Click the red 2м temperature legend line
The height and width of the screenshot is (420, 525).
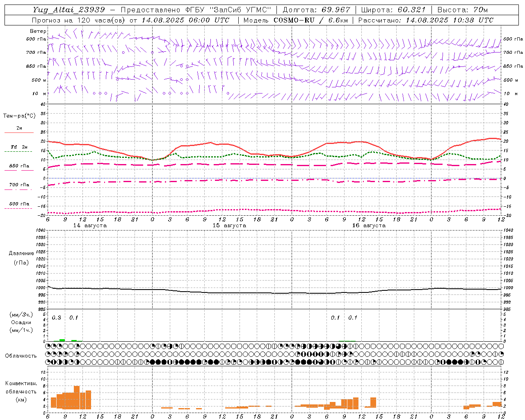(18, 133)
